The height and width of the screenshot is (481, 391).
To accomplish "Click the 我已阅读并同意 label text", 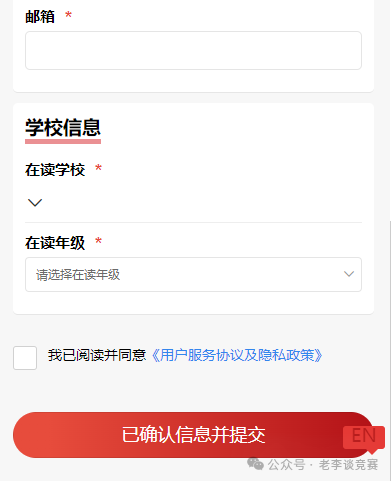I will click(97, 355).
